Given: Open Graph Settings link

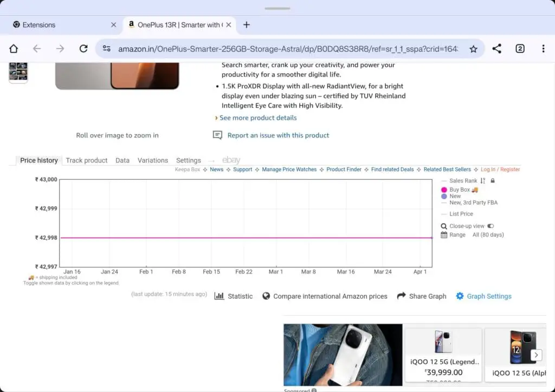Looking at the screenshot, I should tap(489, 296).
